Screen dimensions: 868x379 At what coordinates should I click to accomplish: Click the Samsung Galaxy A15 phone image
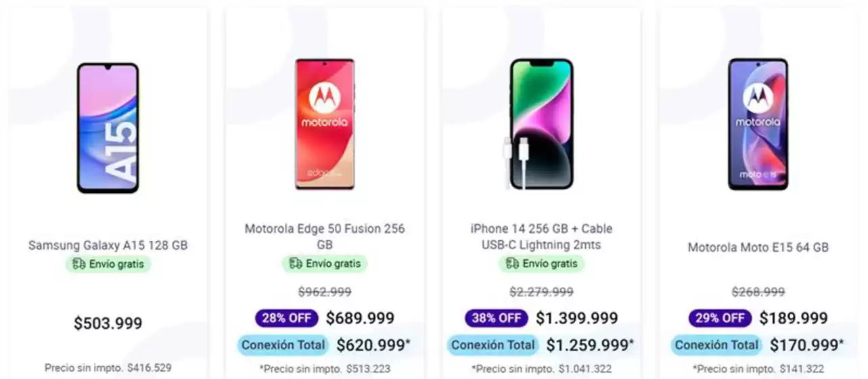pyautogui.click(x=108, y=128)
